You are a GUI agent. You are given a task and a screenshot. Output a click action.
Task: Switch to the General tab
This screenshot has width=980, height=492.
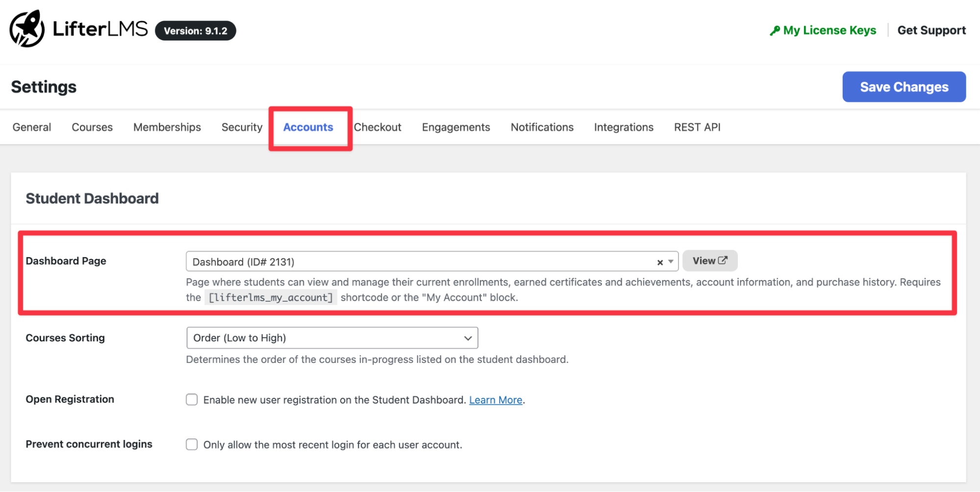tap(31, 127)
